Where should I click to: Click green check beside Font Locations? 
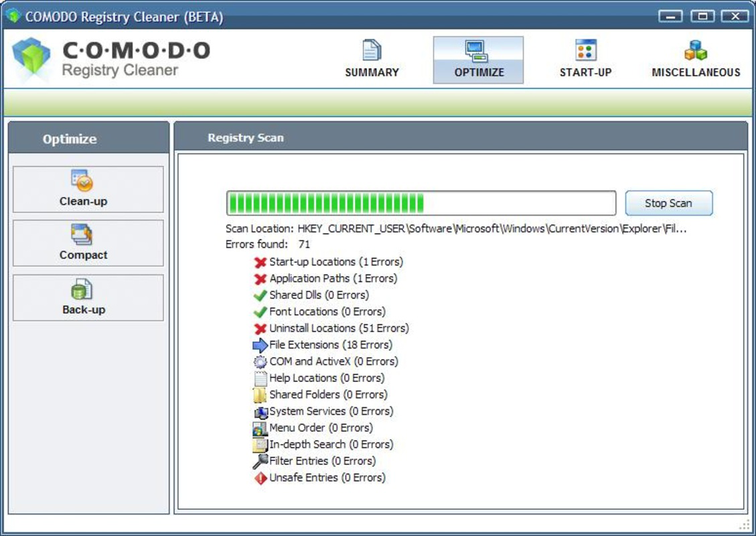click(260, 312)
